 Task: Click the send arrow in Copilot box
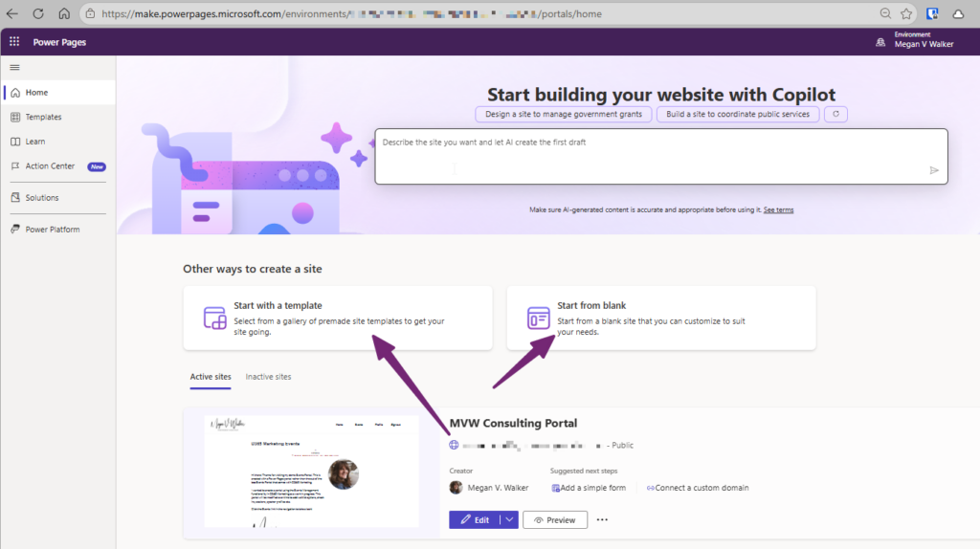pyautogui.click(x=934, y=170)
